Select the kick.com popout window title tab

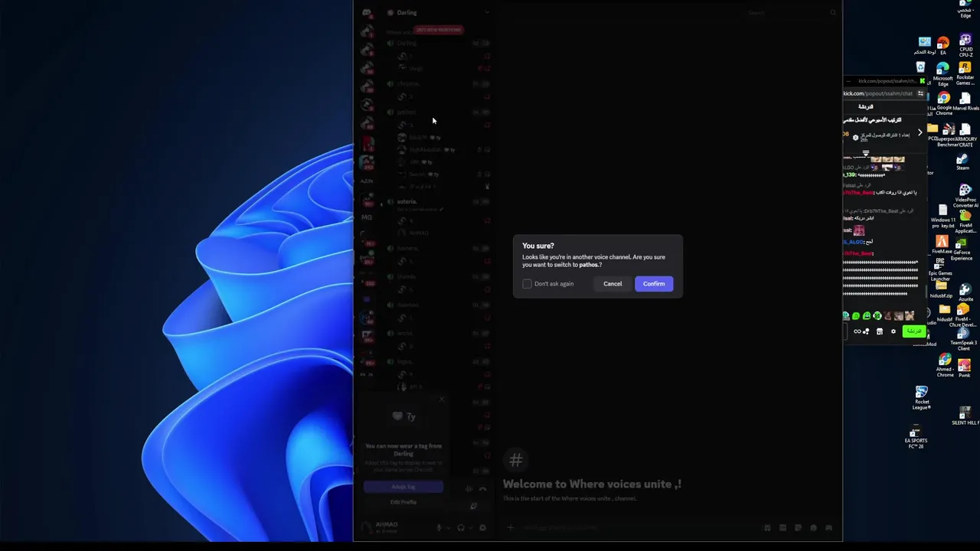888,81
